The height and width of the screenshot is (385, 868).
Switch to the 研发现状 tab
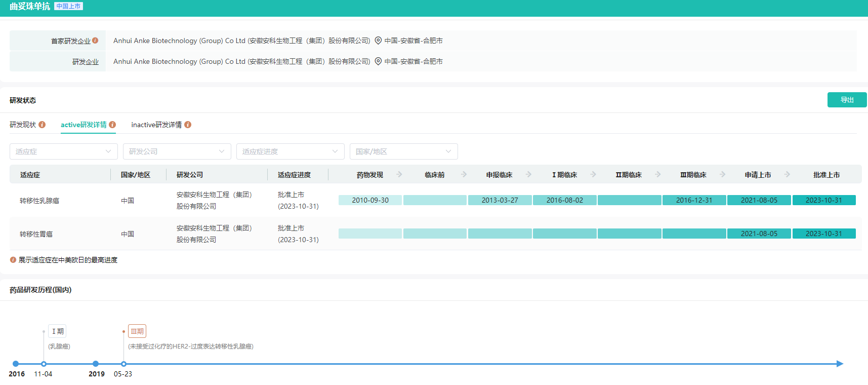[x=23, y=125]
